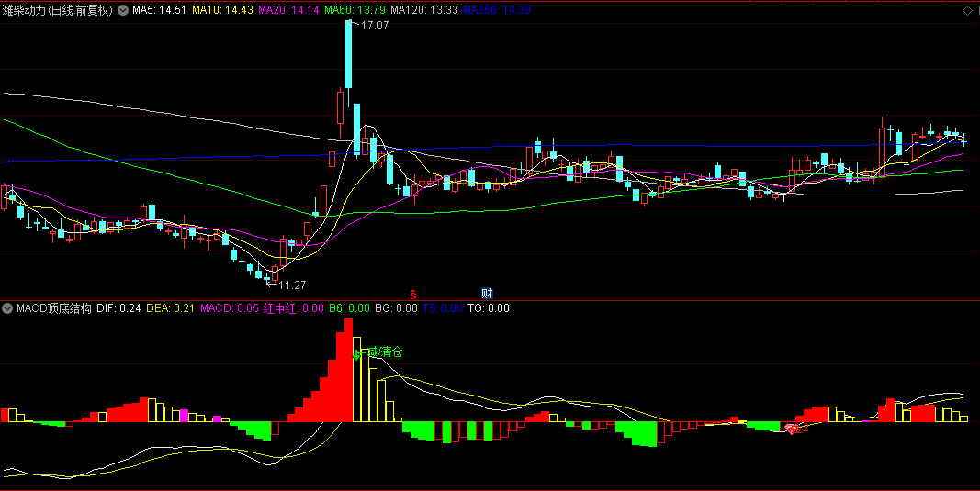Click the MA250 blue label
The width and height of the screenshot is (980, 491).
[497, 10]
